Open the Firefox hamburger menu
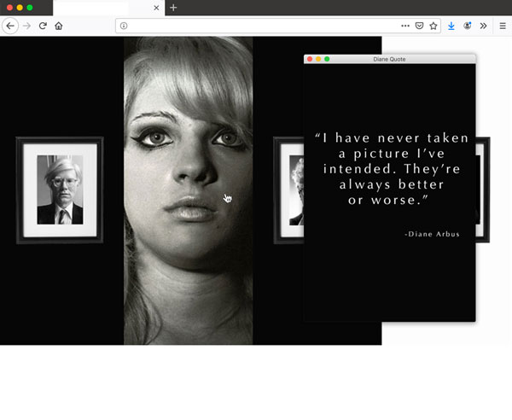The image size is (512, 420). tap(503, 26)
